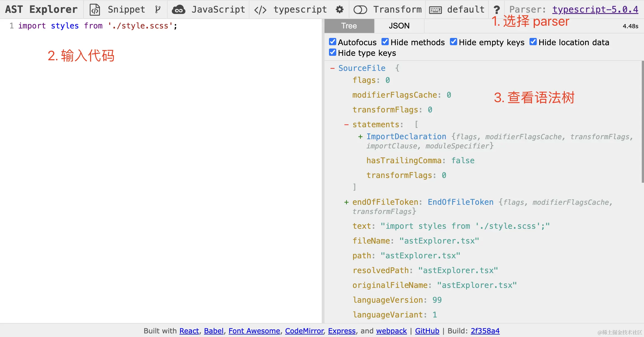
Task: Click the tree panel scrollbar
Action: [x=643, y=122]
